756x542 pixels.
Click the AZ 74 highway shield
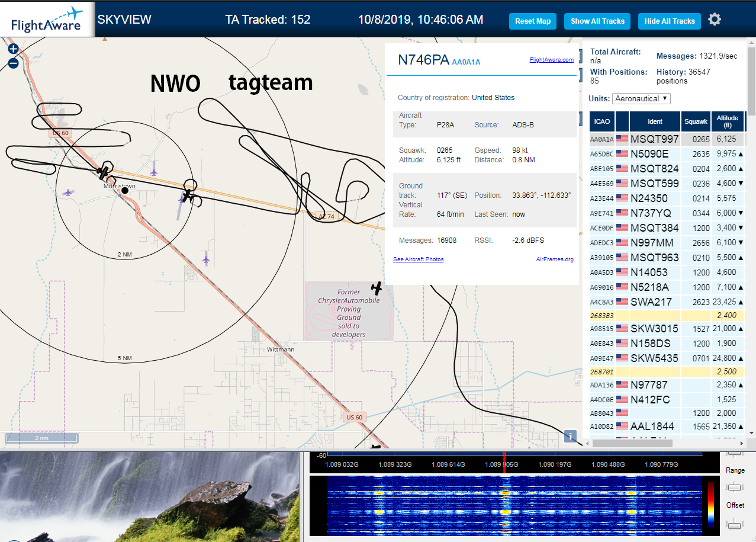(326, 217)
